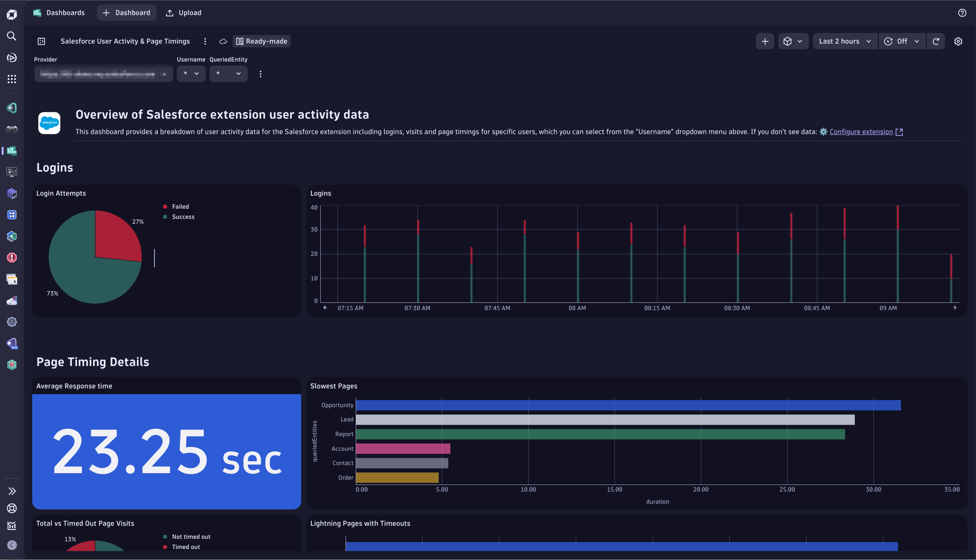Viewport: 976px width, 560px height.
Task: Click the green Success pie slice
Action: [x=82, y=269]
